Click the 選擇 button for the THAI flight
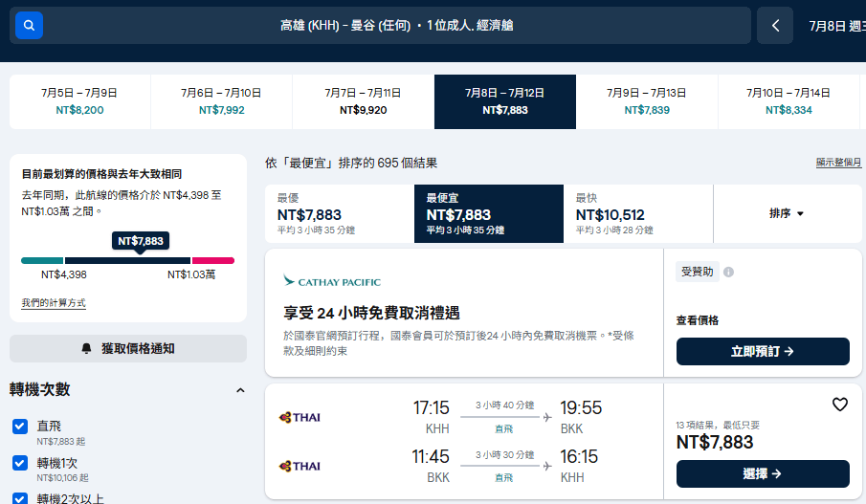 coord(763,473)
